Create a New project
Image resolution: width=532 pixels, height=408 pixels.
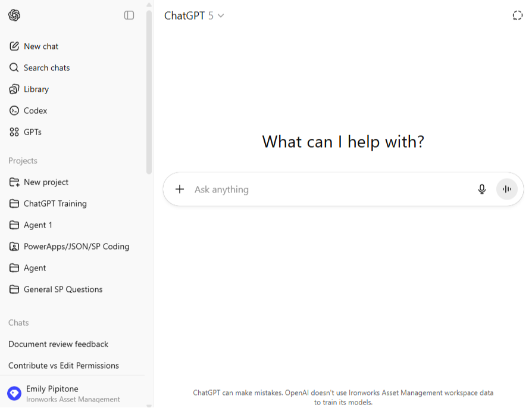click(46, 182)
